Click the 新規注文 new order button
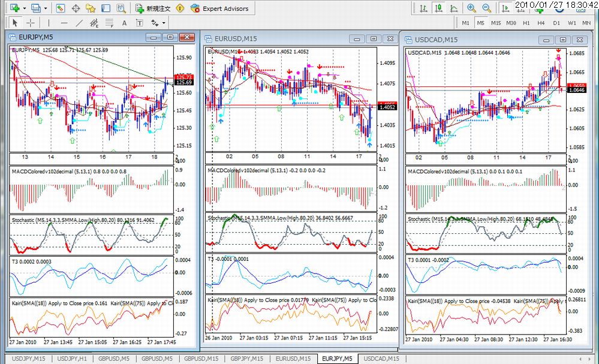Screen dimensions: 599x364 coord(153,8)
